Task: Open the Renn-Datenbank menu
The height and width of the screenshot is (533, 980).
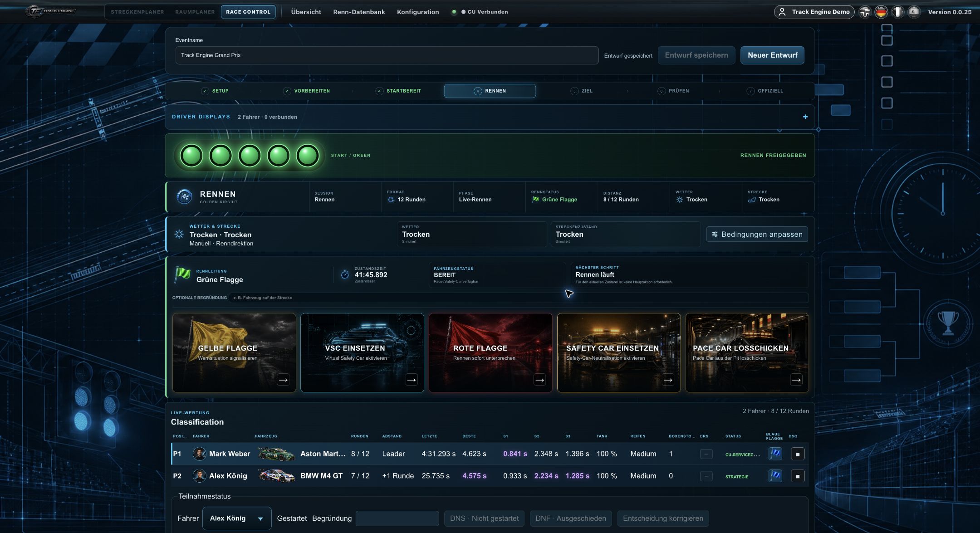Action: (x=359, y=12)
